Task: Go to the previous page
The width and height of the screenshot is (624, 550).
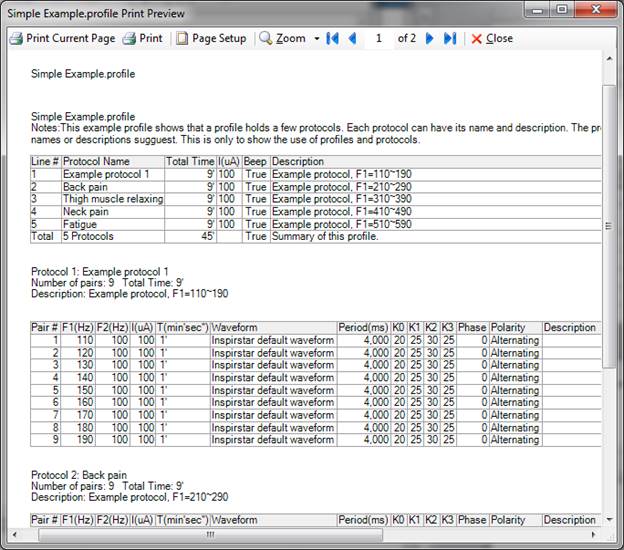Action: (352, 38)
